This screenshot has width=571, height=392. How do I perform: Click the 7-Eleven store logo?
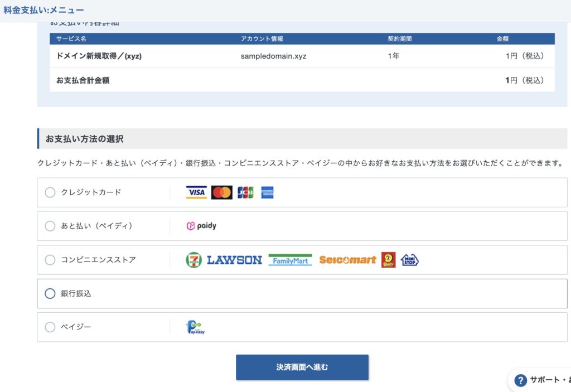(193, 260)
